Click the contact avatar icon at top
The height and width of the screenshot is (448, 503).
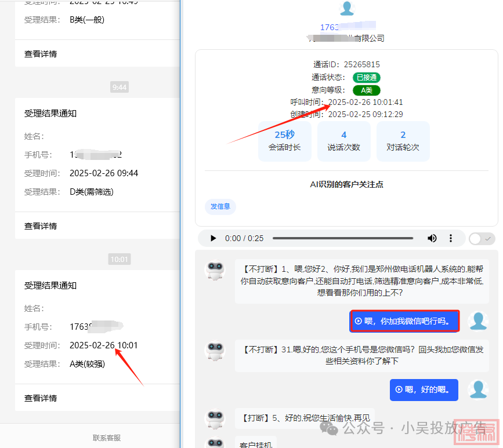347,8
